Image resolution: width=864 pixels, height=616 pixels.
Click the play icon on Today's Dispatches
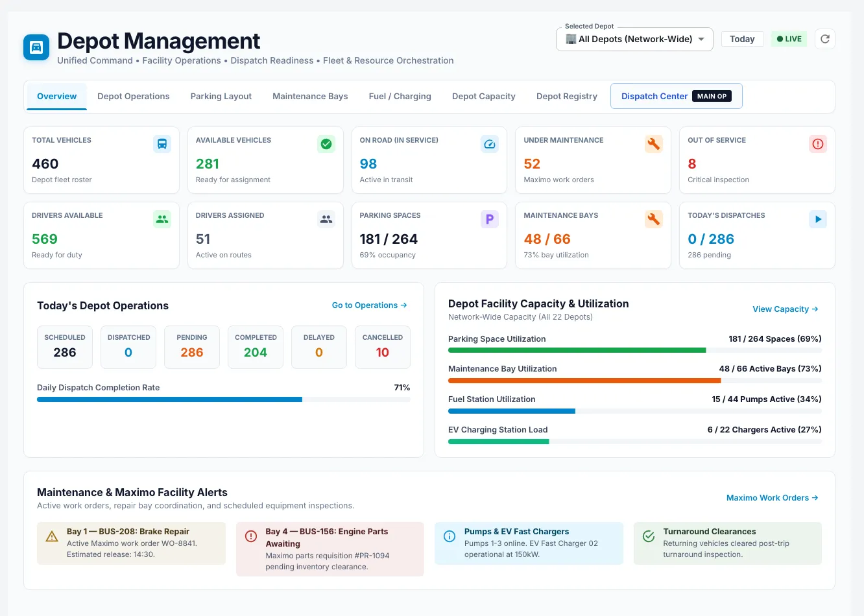tap(818, 219)
